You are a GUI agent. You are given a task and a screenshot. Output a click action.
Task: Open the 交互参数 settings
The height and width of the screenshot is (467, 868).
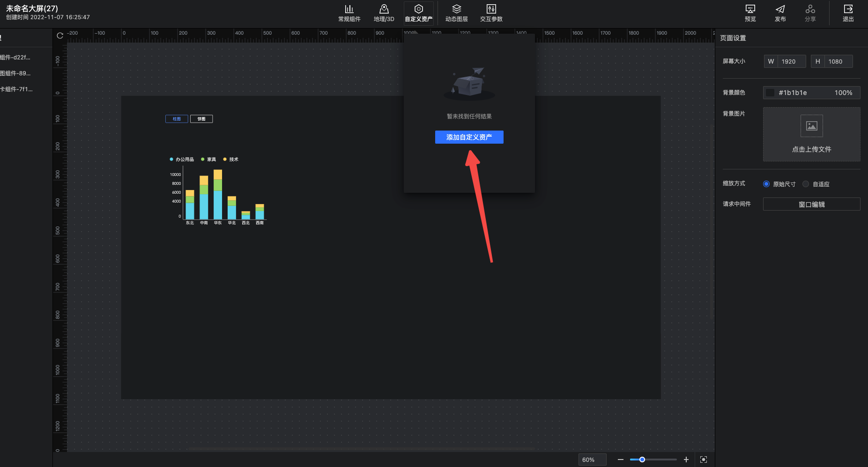point(491,13)
